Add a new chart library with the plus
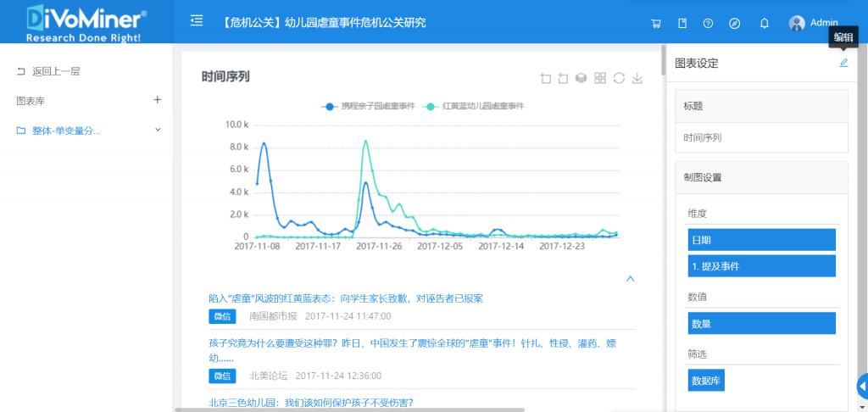 pos(157,100)
